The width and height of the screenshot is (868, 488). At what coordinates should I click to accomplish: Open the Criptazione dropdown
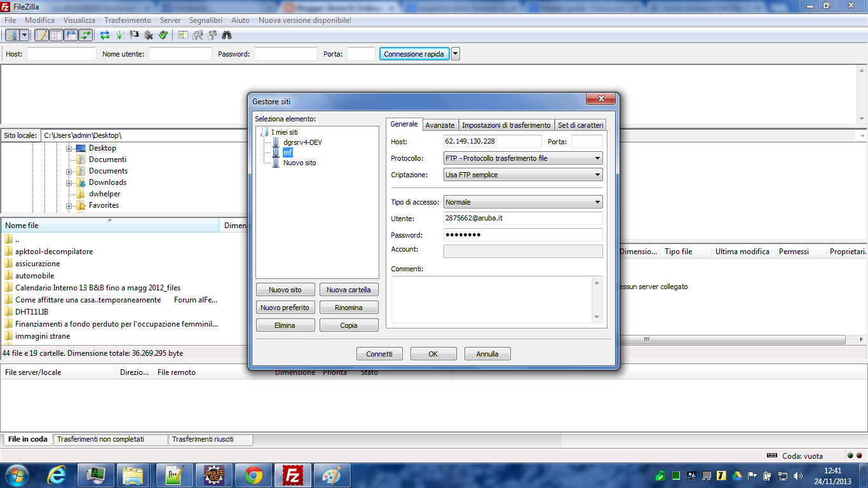click(523, 175)
